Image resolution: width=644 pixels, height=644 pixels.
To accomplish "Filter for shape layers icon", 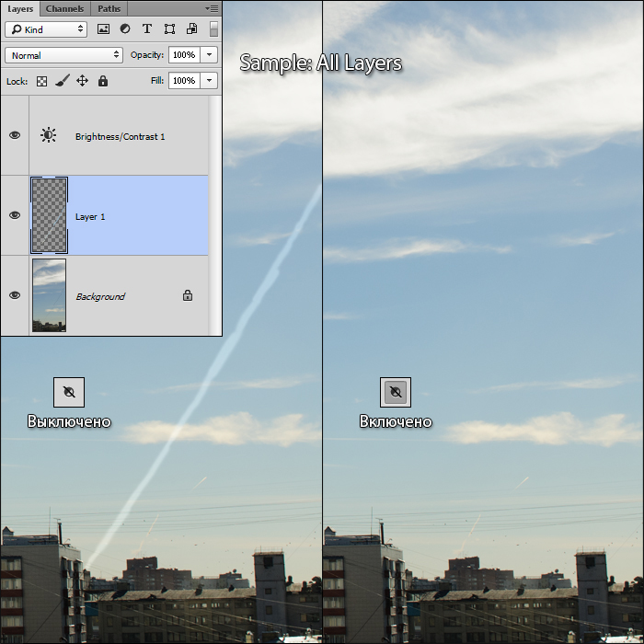I will 169,29.
